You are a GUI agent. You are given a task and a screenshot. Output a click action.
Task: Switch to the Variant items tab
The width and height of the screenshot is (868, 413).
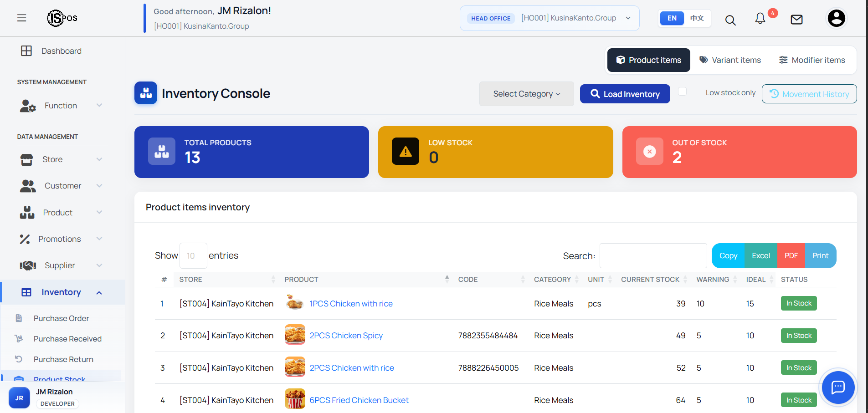(x=730, y=60)
